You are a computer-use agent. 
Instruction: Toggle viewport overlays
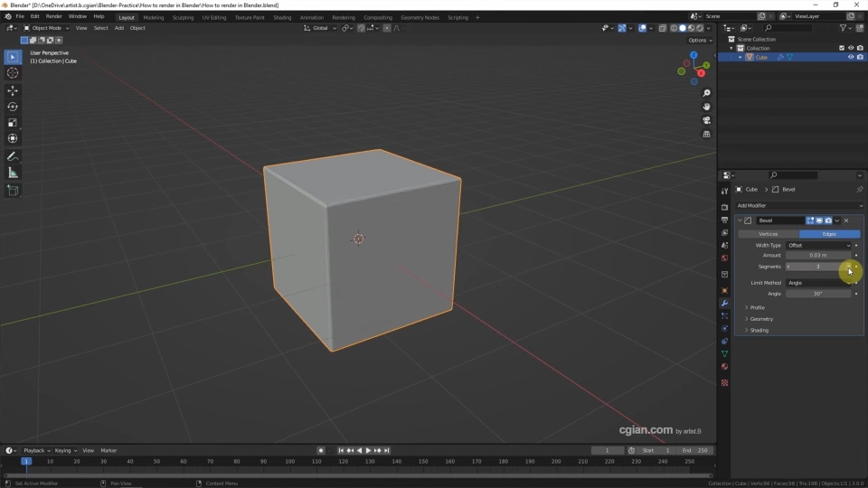click(x=642, y=28)
